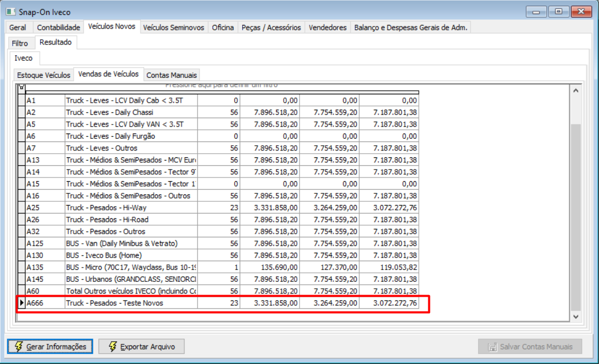The height and width of the screenshot is (364, 599).
Task: Click the Salvar Contas Manuais button
Action: (x=530, y=347)
